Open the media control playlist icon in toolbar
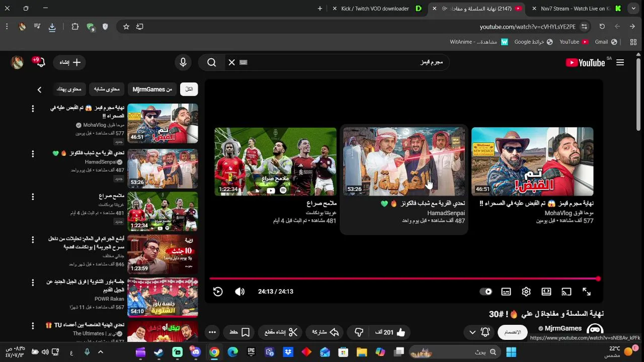Screen dimensions: 644x362 click(x=37, y=27)
